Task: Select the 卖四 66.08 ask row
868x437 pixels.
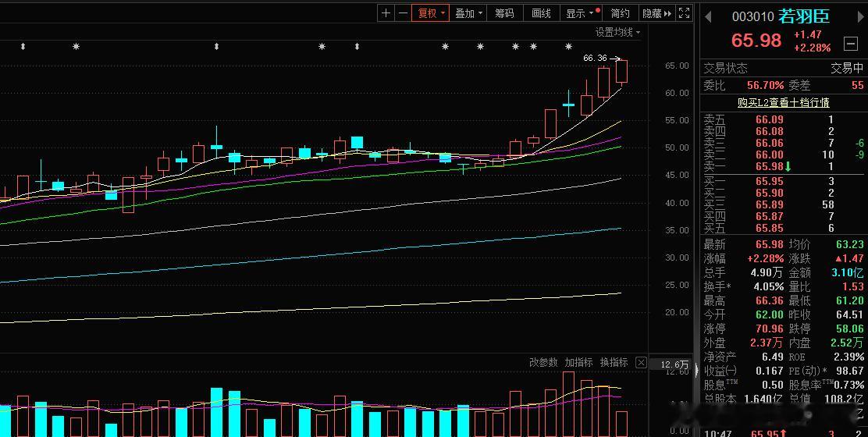Action: [783, 131]
